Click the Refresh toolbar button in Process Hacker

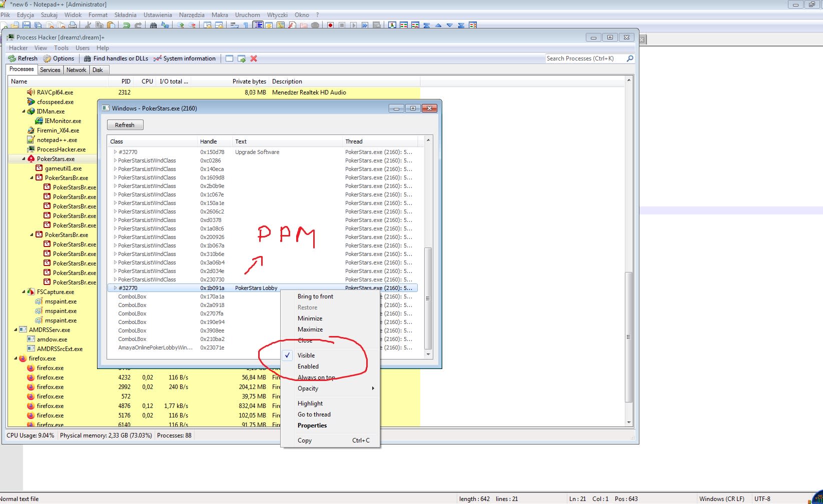pos(23,58)
